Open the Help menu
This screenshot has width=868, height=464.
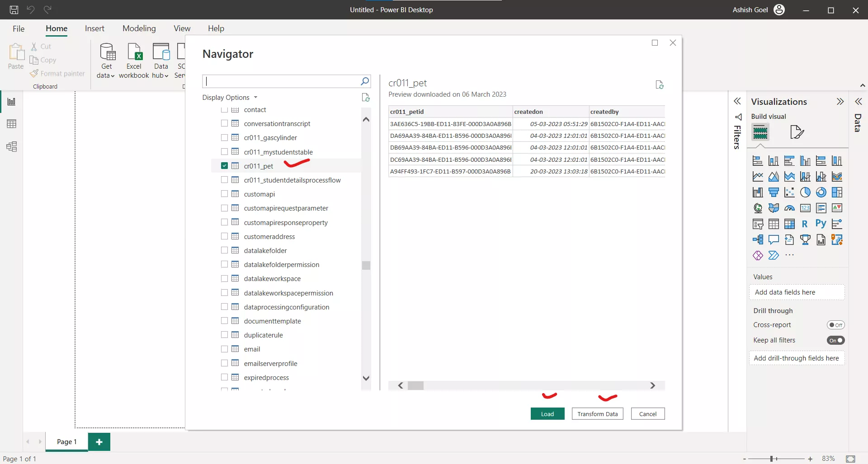pos(216,28)
